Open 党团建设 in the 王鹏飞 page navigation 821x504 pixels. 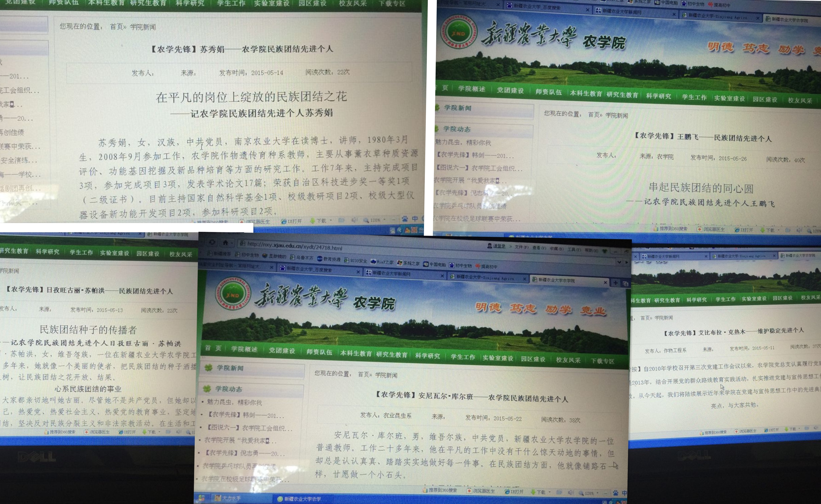(x=510, y=90)
